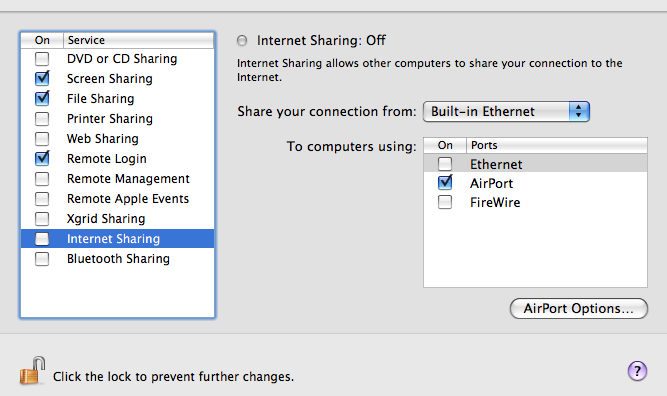Enable the FireWire port checkbox
667x396 pixels.
[445, 202]
